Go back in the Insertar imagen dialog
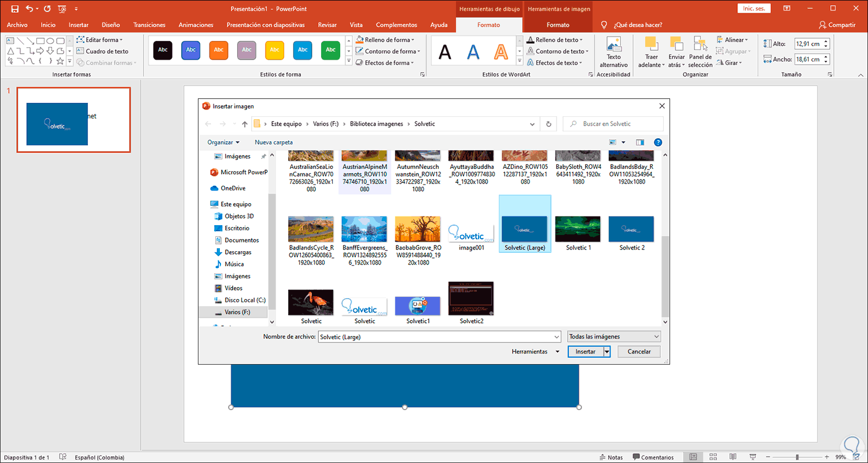868x463 pixels. coord(208,124)
